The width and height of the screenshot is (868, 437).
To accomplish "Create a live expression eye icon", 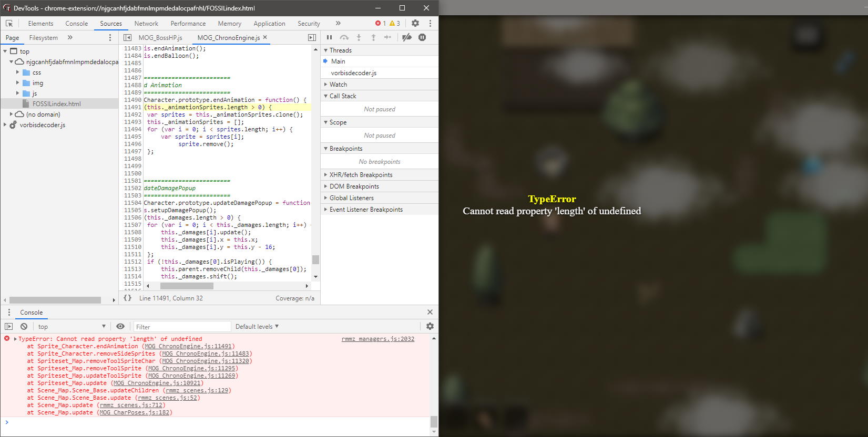I will coord(120,326).
